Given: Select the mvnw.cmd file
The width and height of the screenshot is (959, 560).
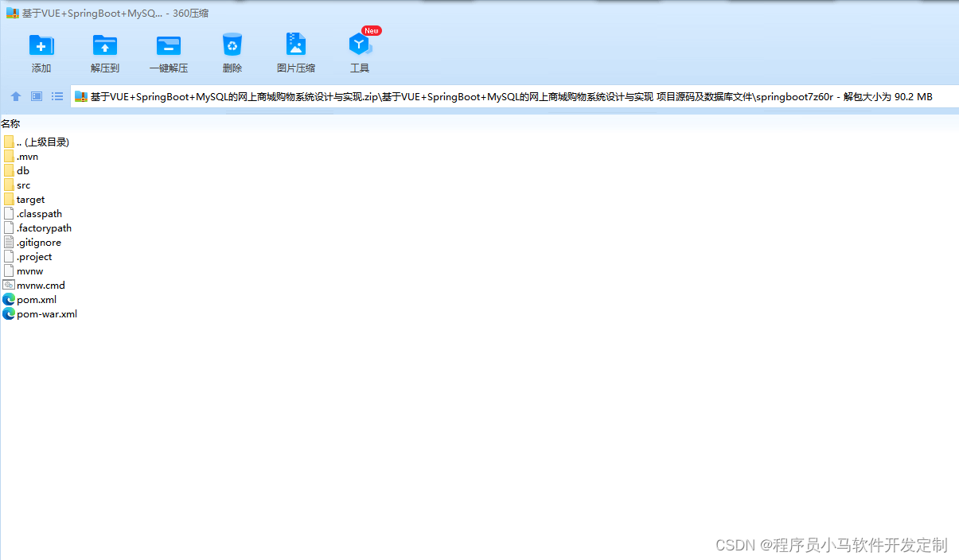Looking at the screenshot, I should tap(39, 285).
